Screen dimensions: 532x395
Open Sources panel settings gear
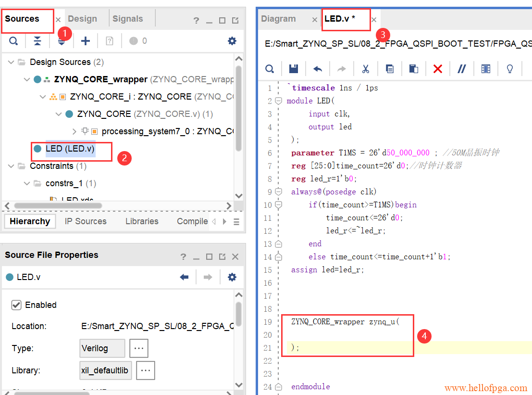coord(232,41)
